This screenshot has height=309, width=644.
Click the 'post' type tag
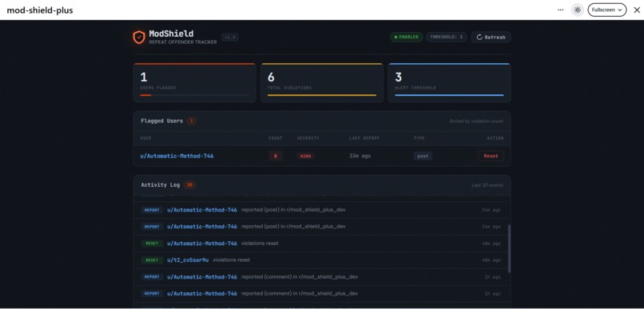423,156
